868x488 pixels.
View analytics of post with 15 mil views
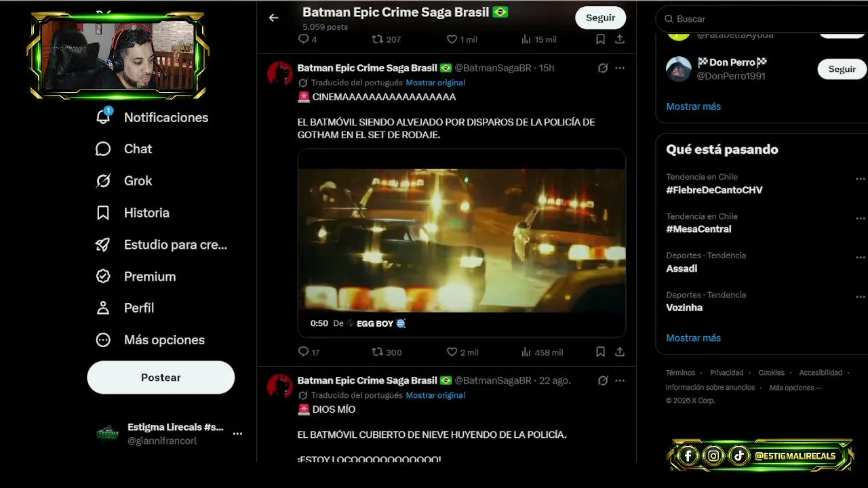click(526, 39)
